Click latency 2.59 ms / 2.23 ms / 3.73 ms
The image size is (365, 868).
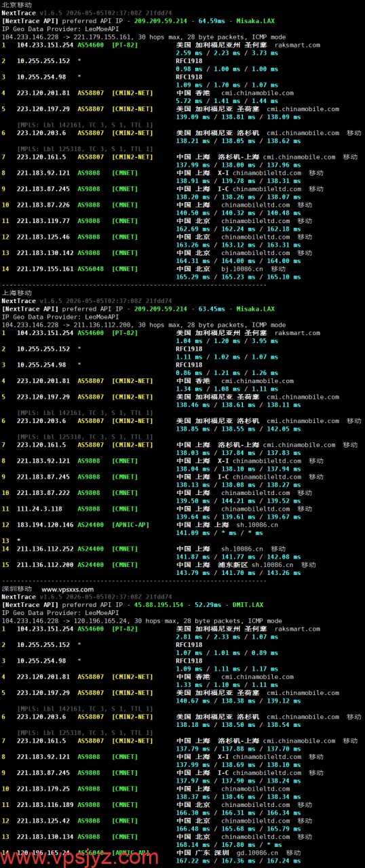pyautogui.click(x=226, y=53)
